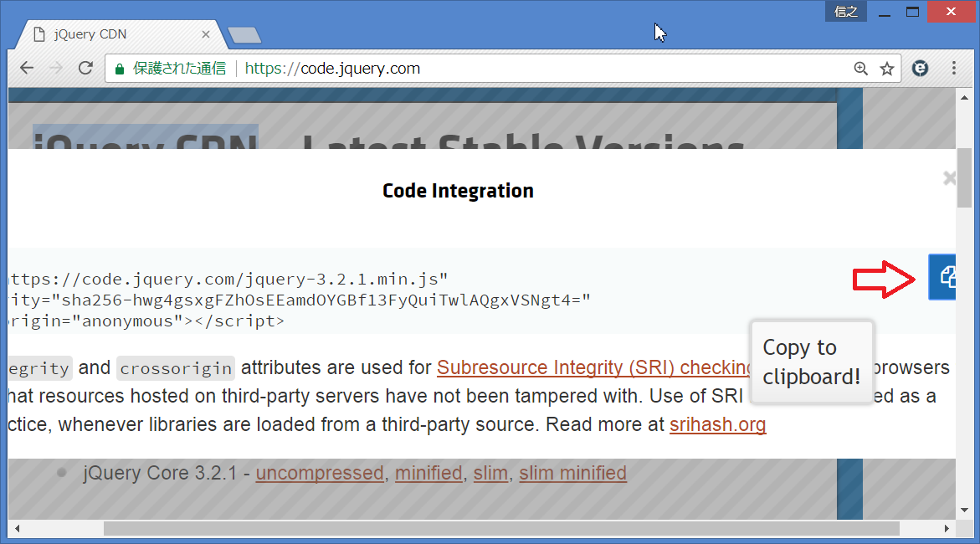Click the browser extension icon
This screenshot has width=980, height=544.
(920, 68)
